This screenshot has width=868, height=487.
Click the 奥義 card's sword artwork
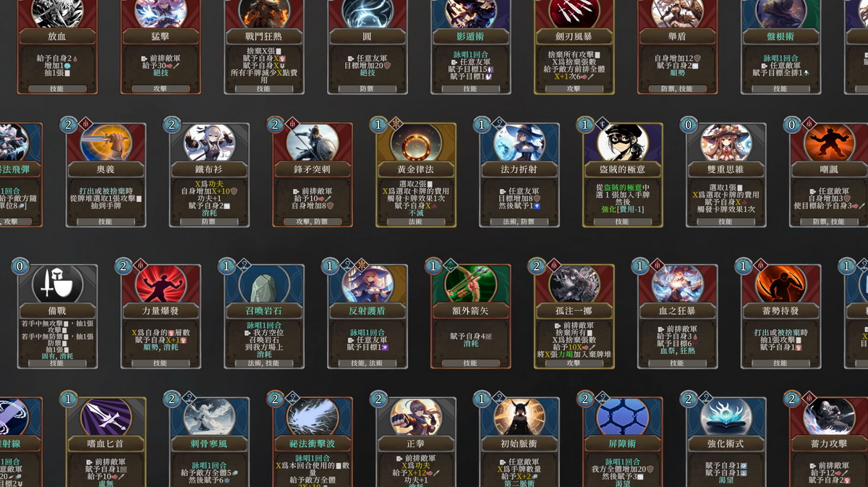106,142
